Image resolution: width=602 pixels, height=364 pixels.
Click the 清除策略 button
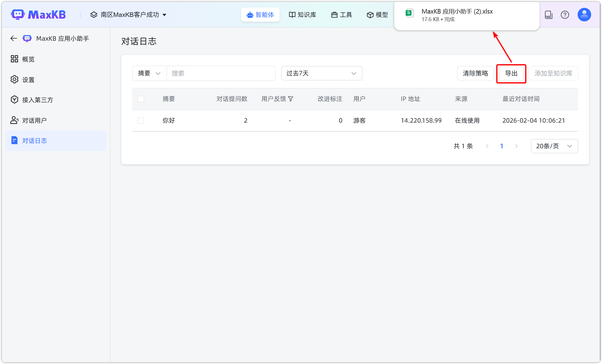click(475, 73)
